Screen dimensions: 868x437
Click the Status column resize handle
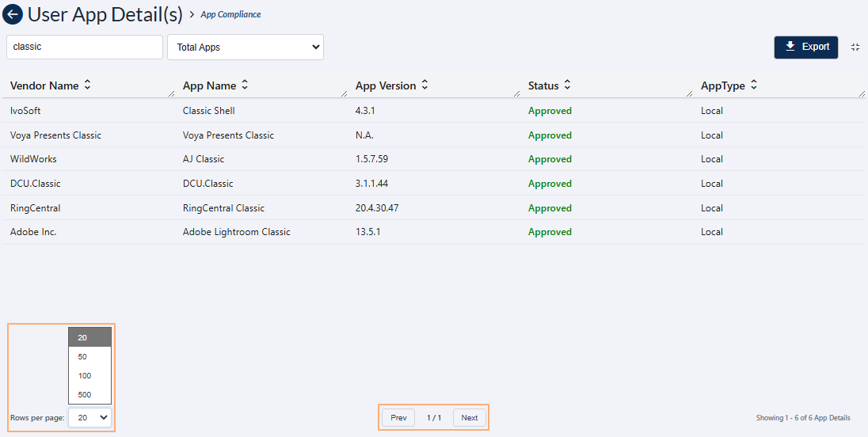point(690,94)
